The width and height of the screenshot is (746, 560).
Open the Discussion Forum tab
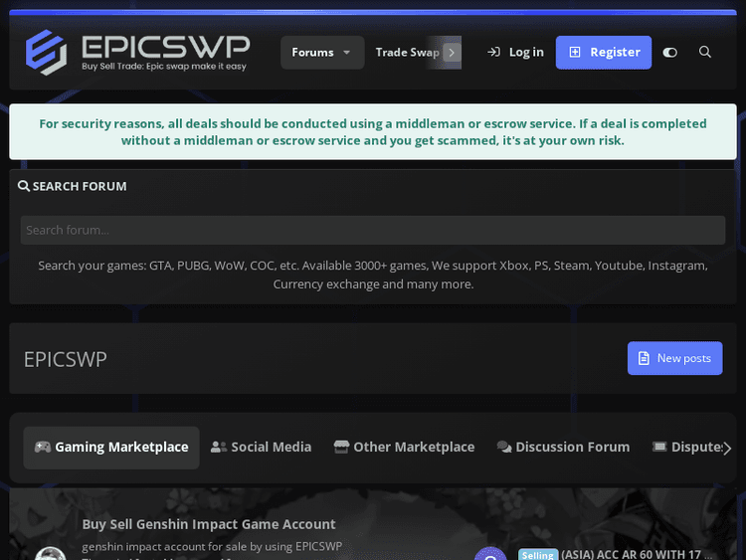563,448
